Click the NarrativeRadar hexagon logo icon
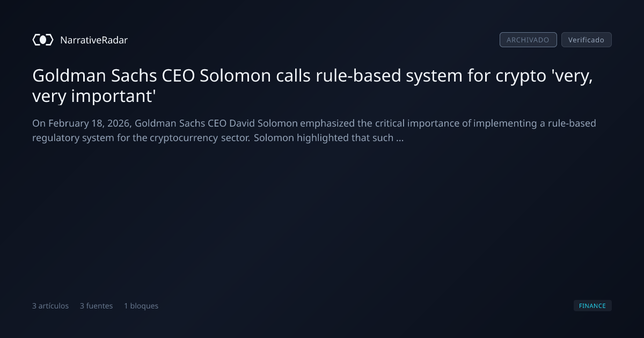This screenshot has height=338, width=644. [43, 40]
